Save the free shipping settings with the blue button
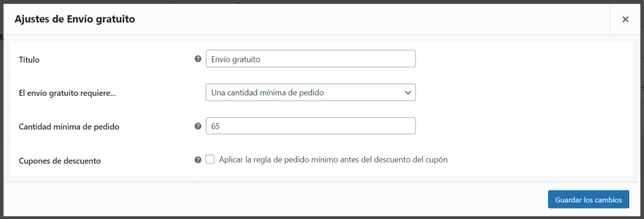The width and height of the screenshot is (644, 219). (589, 199)
